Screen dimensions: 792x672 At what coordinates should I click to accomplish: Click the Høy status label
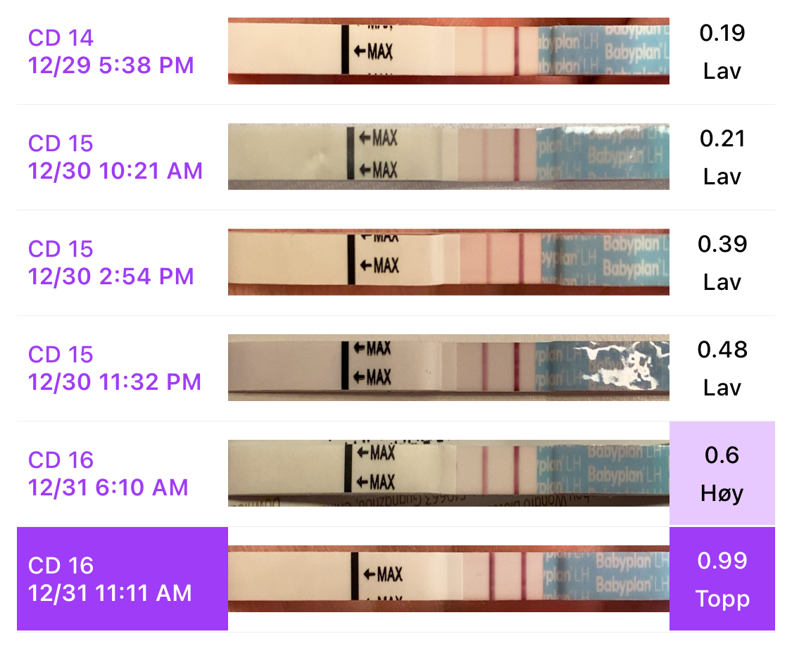pos(722,493)
